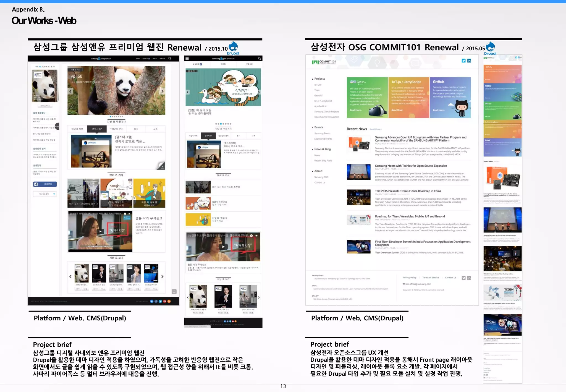Play the mobile webtoon author interview video
566x392 pixels.
223,247
